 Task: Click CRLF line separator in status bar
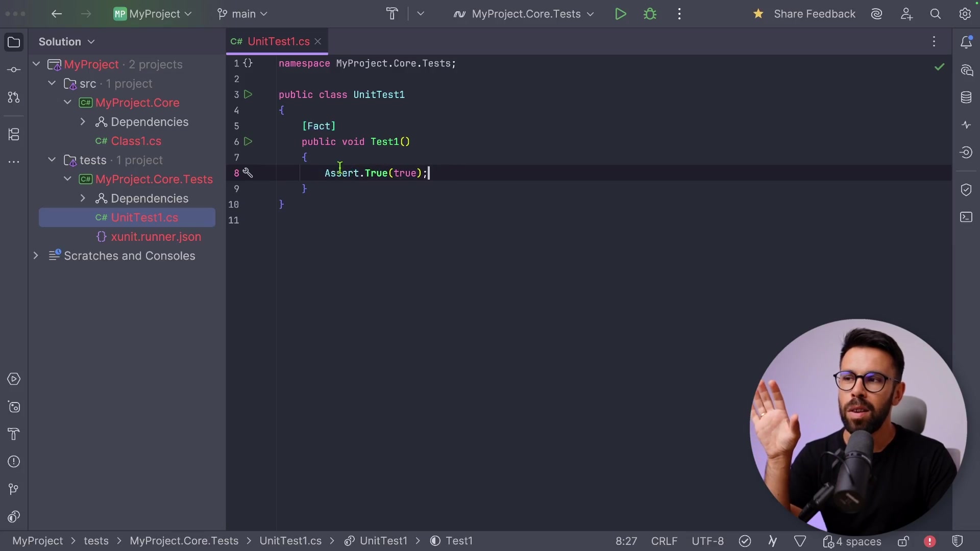pos(664,541)
